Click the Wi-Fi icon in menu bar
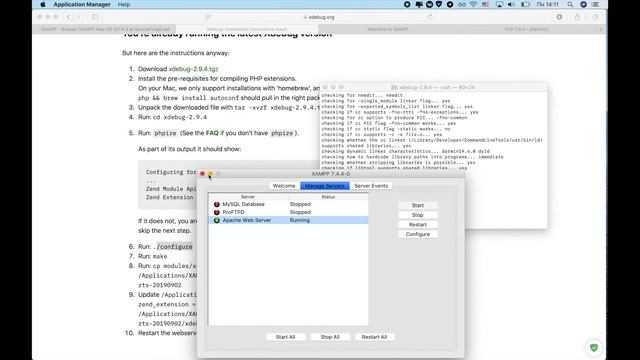The height and width of the screenshot is (360, 640). [473, 4]
